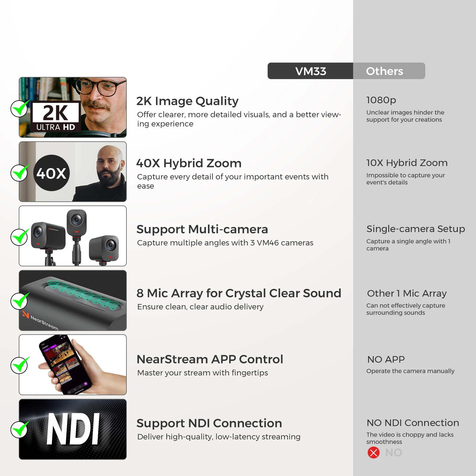The height and width of the screenshot is (476, 476).
Task: Select the VM33 column header
Action: (x=310, y=71)
